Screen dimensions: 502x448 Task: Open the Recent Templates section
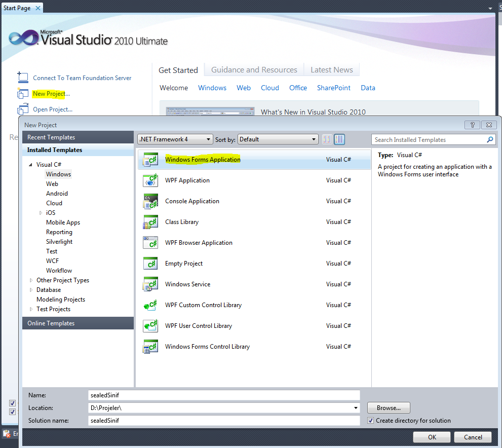point(78,137)
